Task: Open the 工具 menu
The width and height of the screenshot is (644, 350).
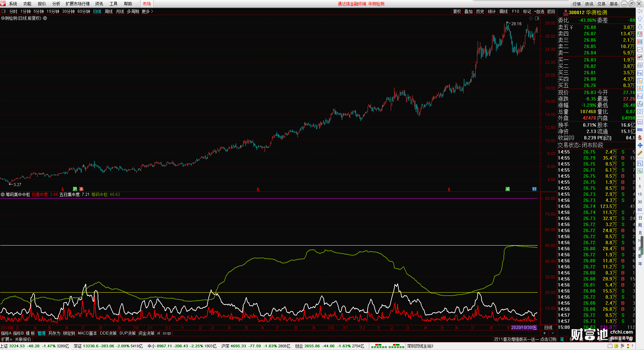Action: pyautogui.click(x=113, y=4)
